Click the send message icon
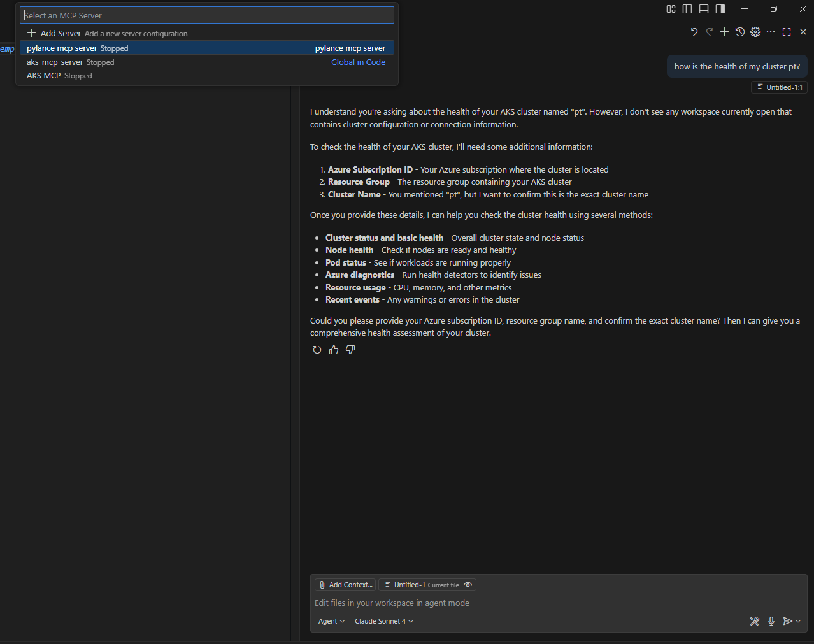814x644 pixels. (x=788, y=621)
